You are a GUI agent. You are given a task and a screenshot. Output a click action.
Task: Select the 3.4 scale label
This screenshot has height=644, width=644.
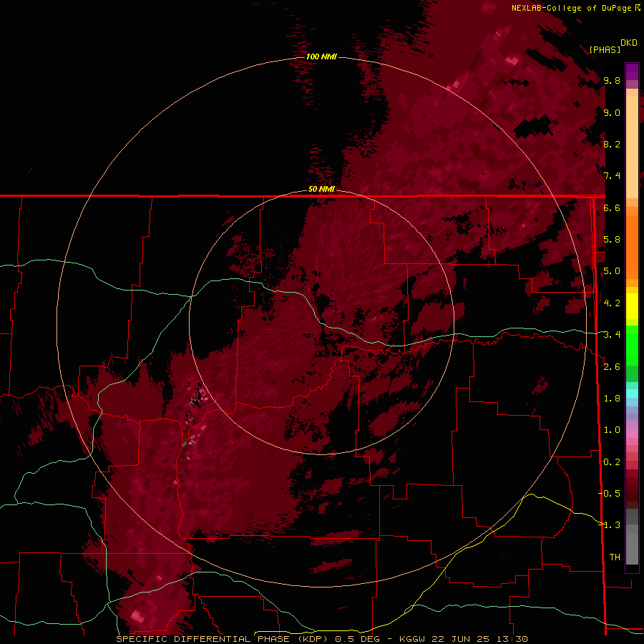(612, 335)
